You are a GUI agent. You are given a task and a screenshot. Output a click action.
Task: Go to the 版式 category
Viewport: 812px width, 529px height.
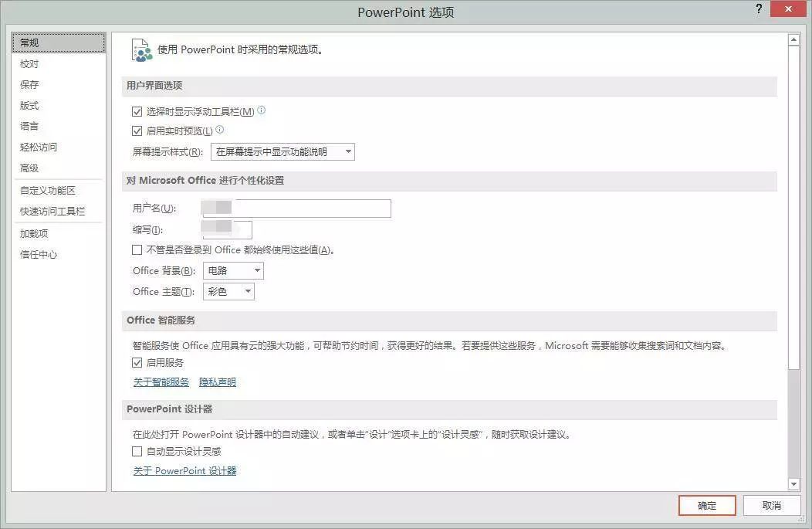[x=59, y=106]
